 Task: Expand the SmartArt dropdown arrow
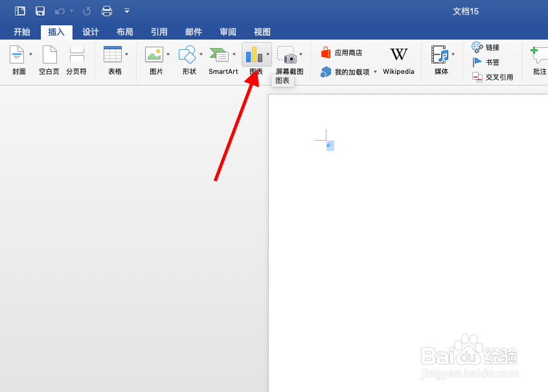tap(234, 54)
